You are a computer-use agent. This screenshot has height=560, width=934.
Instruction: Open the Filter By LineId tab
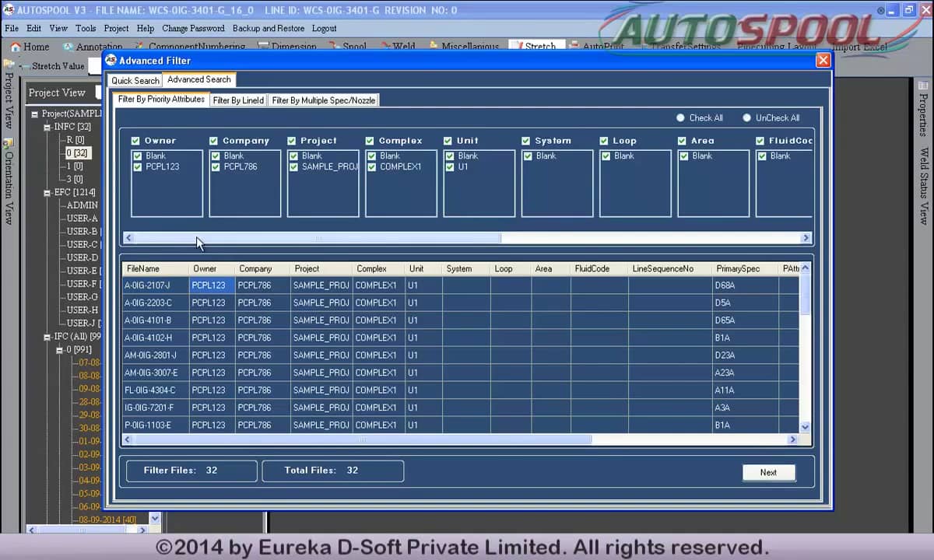pos(238,100)
